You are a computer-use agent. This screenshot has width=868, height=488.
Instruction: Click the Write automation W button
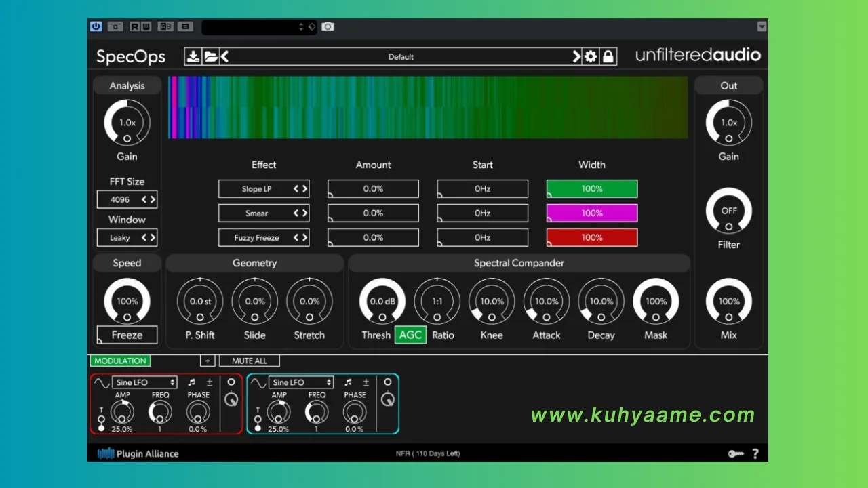point(146,26)
